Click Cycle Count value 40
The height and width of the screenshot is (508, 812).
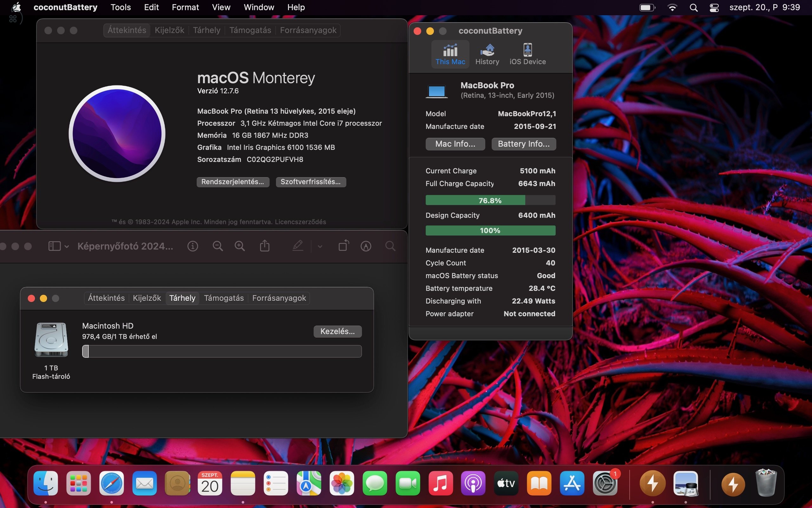tap(550, 263)
